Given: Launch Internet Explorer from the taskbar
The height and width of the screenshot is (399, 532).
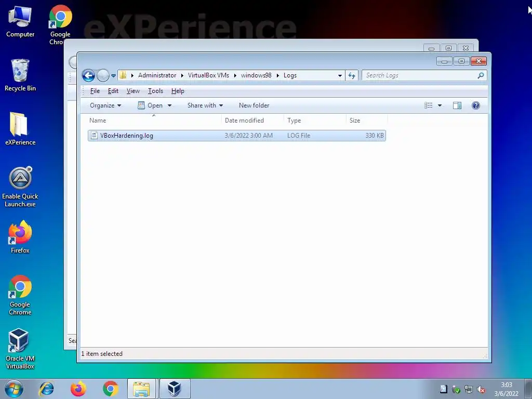Looking at the screenshot, I should tap(46, 389).
